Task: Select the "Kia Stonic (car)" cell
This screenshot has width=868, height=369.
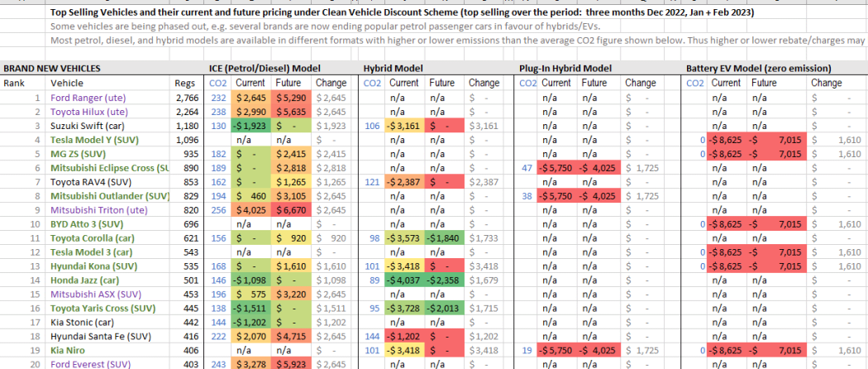Action: point(108,323)
